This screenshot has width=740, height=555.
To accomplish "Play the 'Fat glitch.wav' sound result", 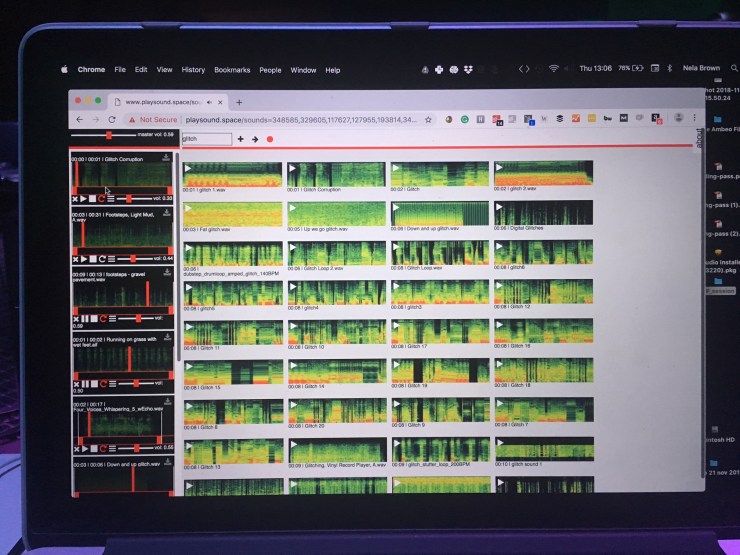I will pyautogui.click(x=190, y=209).
